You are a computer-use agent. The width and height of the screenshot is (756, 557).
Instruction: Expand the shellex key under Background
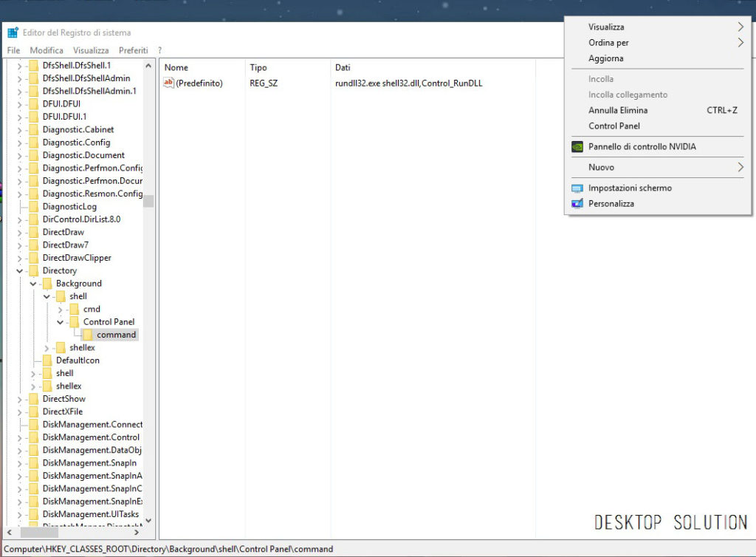click(x=47, y=348)
